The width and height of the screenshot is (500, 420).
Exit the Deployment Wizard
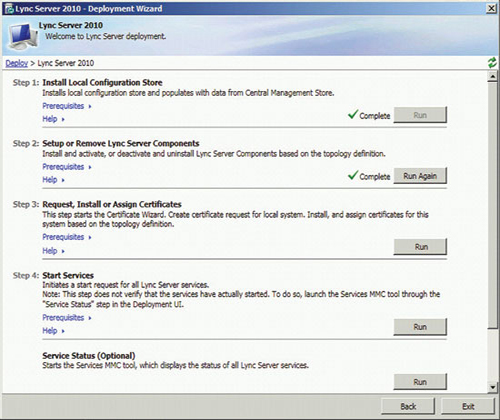coord(468,407)
